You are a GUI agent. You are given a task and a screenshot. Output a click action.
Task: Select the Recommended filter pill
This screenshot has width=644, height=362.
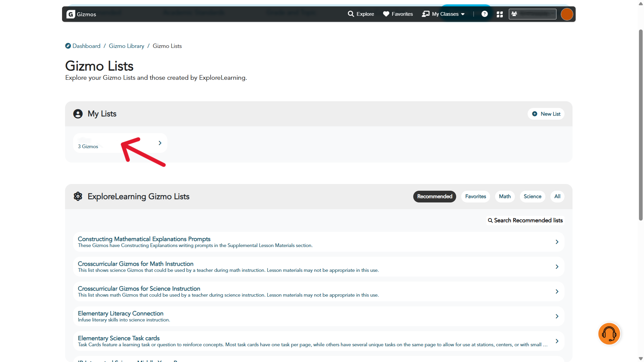pyautogui.click(x=434, y=196)
